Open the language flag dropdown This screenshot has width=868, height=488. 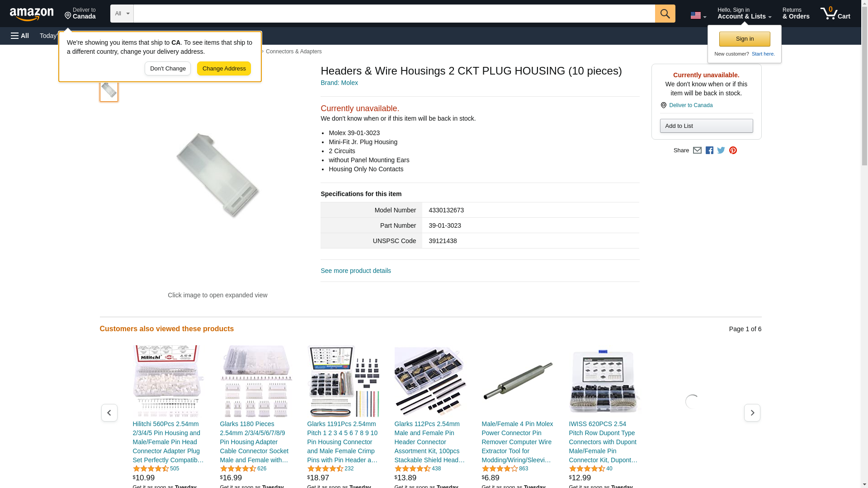coord(698,15)
